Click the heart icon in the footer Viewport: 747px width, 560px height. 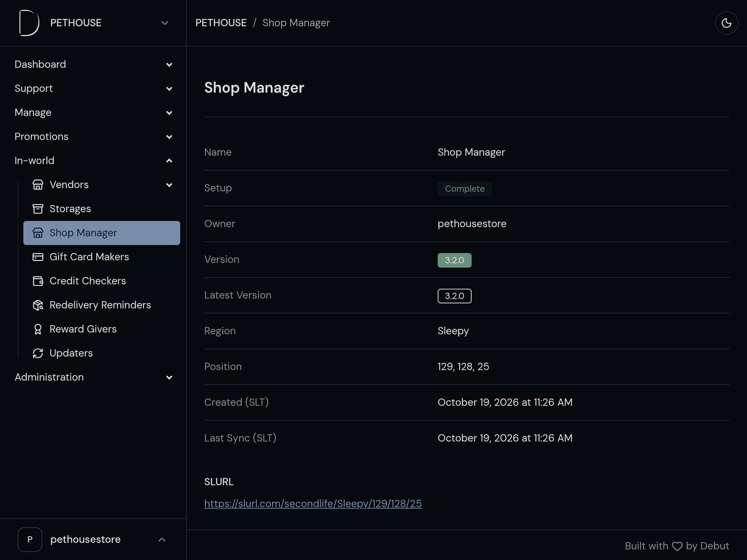[677, 546]
